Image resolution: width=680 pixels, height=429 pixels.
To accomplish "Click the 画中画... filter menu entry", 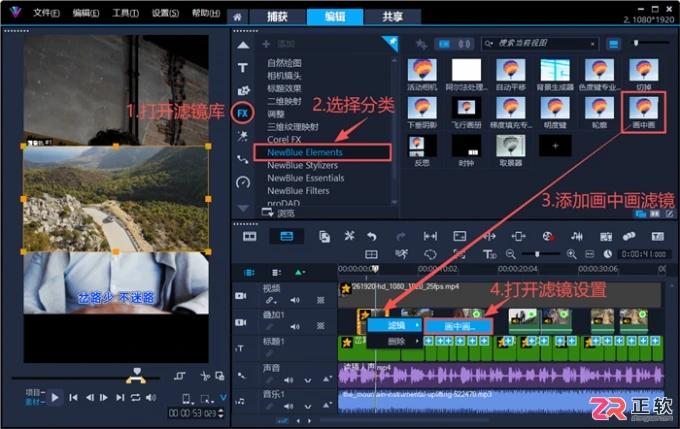I will point(459,326).
